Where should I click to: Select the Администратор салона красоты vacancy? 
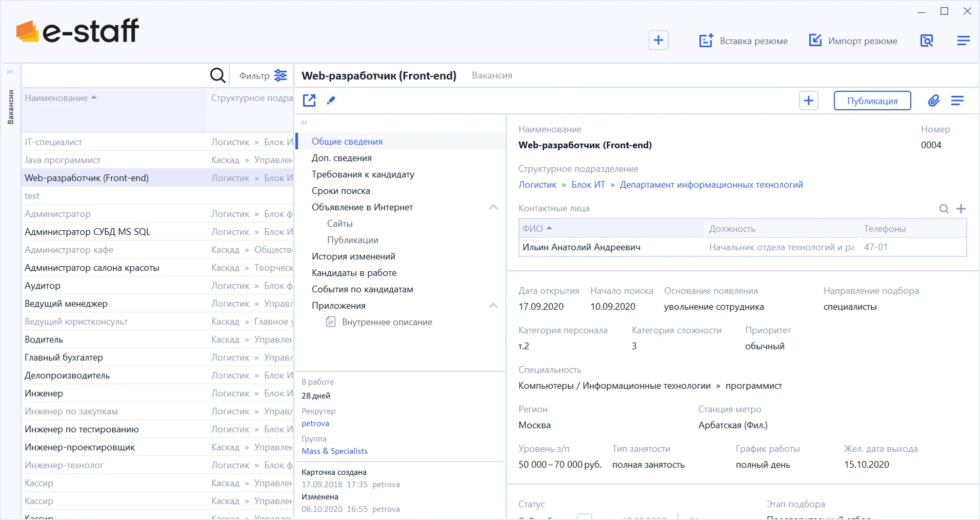pos(157,268)
